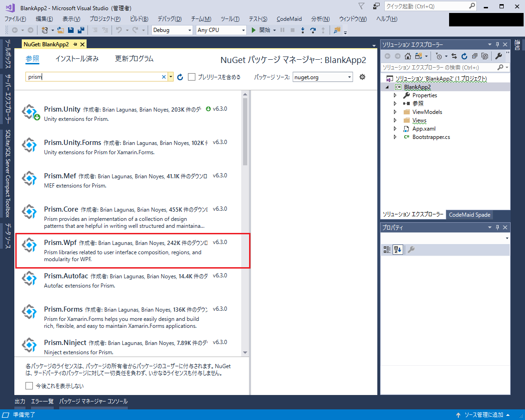Click the Home icon in Solution Explorer

pyautogui.click(x=407, y=56)
